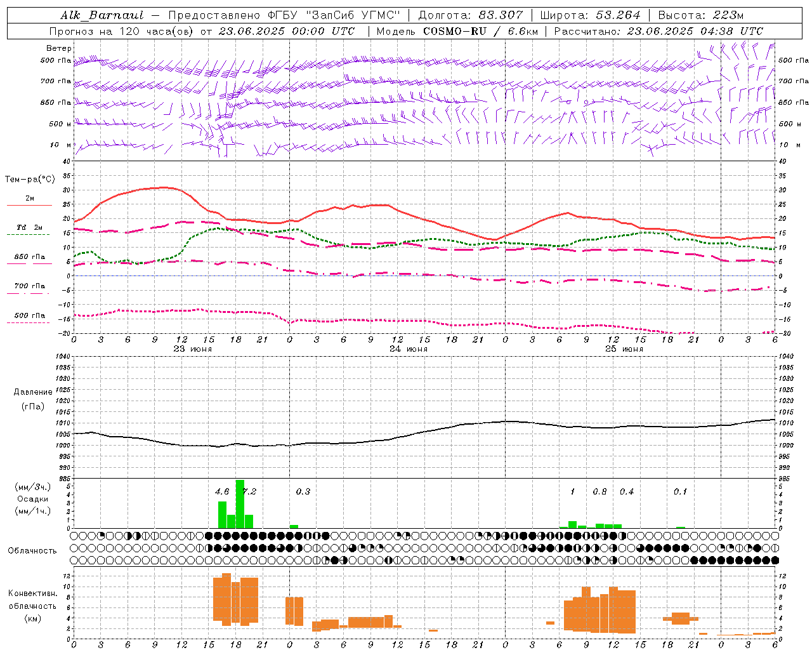The width and height of the screenshot is (812, 650).
Task: Click the Облачность panel label
Action: coord(32,550)
